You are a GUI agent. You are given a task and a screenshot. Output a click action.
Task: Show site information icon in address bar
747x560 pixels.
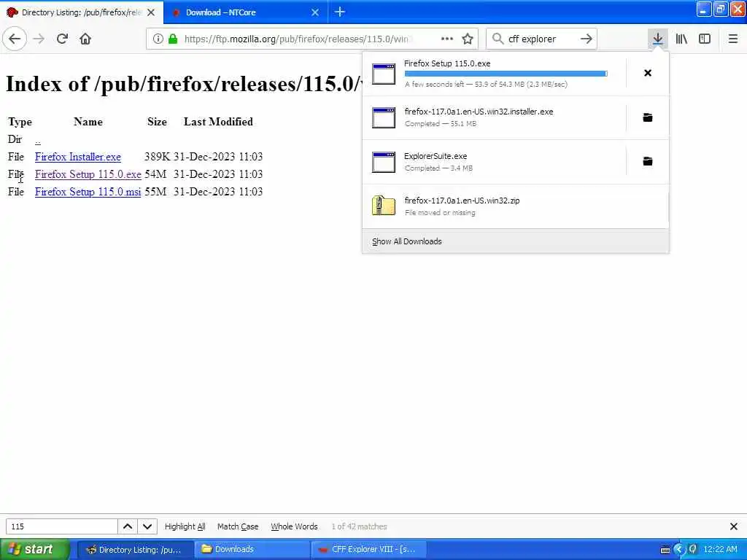tap(158, 39)
